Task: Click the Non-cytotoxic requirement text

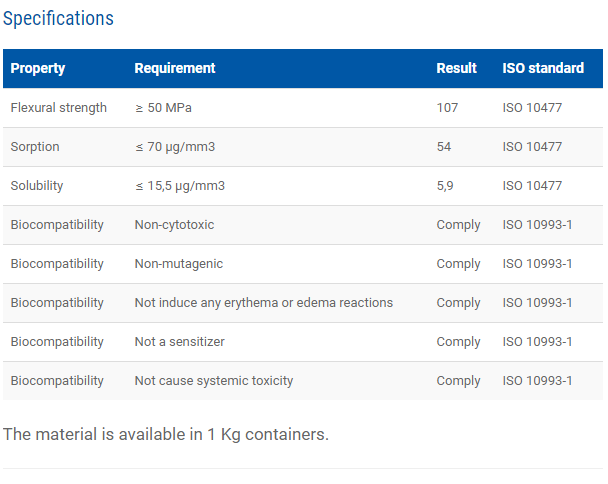Action: [174, 225]
